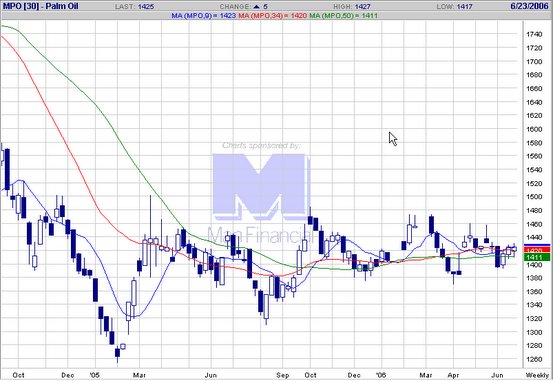Viewport: 553px width, 381px height.
Task: Click the 6/23/2006 date label
Action: 529,6
